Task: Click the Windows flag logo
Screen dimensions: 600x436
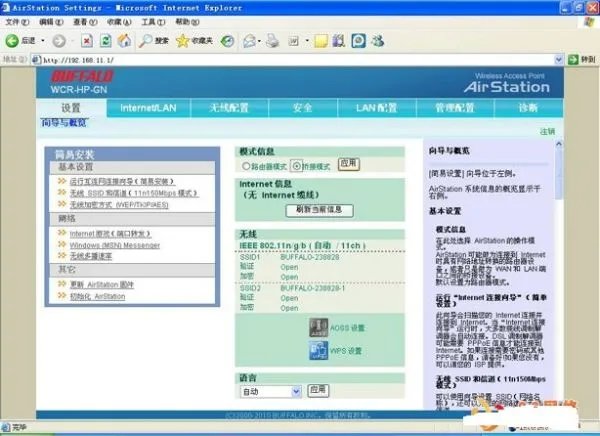Action: pos(590,22)
